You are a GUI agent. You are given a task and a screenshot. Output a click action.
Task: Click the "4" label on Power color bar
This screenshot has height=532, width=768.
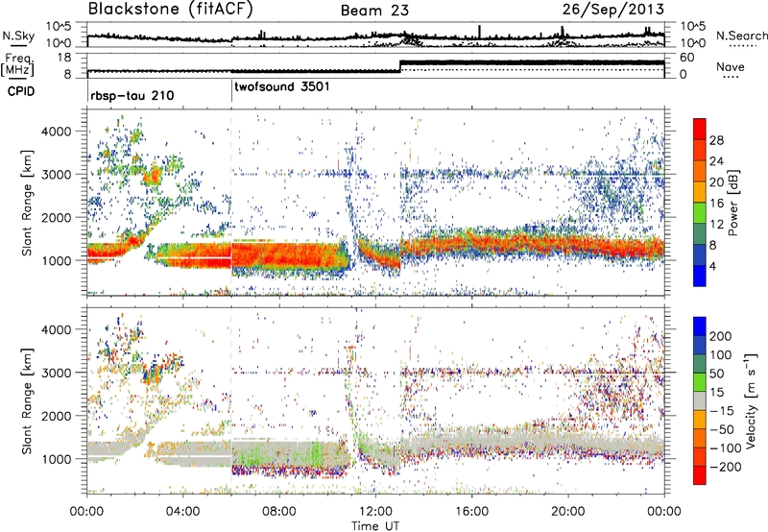tap(712, 266)
